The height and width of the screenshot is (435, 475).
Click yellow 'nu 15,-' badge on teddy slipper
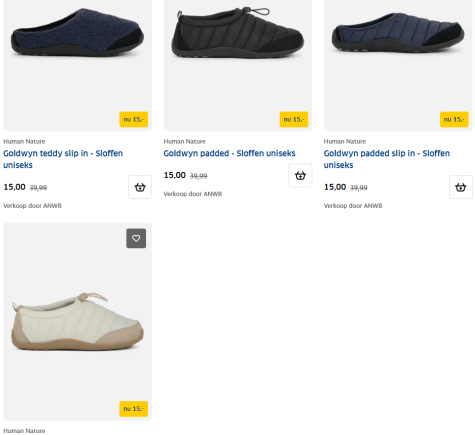(134, 119)
